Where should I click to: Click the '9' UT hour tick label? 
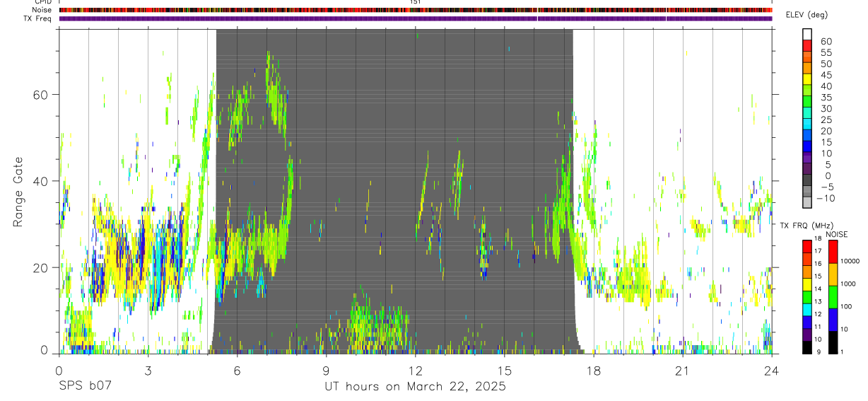click(327, 371)
